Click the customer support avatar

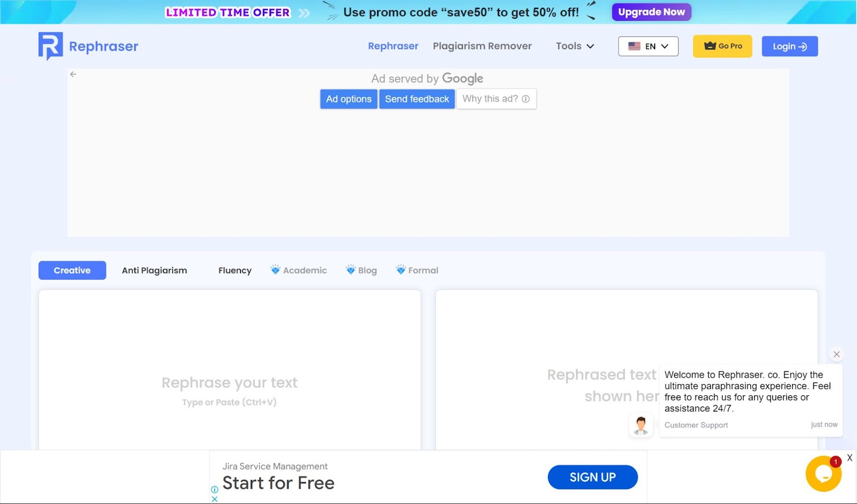641,425
